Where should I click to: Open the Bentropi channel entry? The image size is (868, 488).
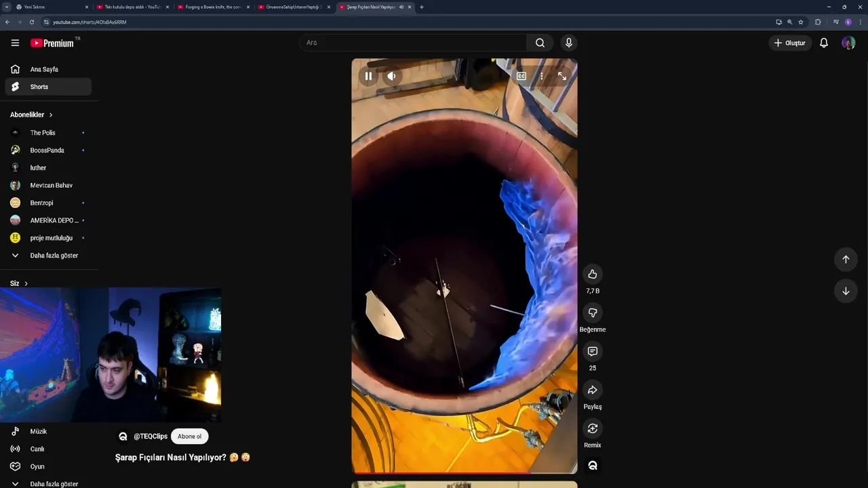click(48, 203)
